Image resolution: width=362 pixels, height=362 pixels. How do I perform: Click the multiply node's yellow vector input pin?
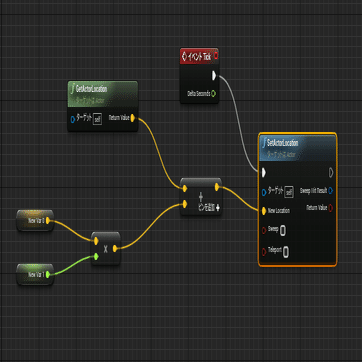96,241
